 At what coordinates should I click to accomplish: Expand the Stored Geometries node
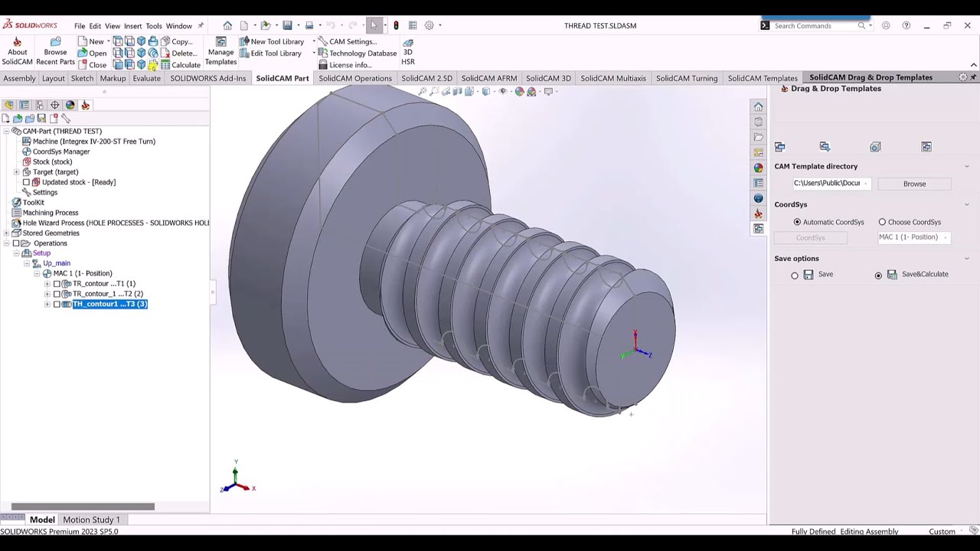pyautogui.click(x=6, y=233)
